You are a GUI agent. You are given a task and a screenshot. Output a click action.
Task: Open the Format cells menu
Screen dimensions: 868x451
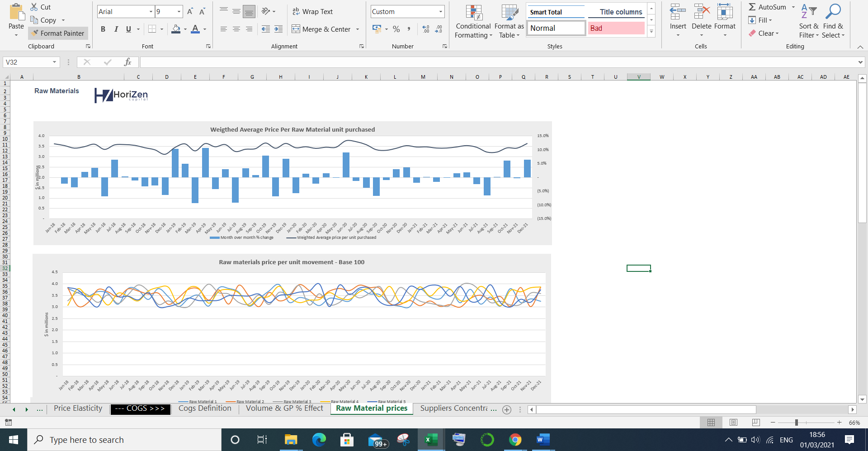click(x=725, y=20)
